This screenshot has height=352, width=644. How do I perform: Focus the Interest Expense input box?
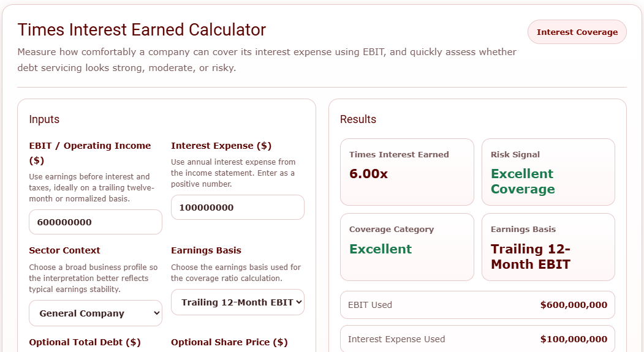coord(237,208)
